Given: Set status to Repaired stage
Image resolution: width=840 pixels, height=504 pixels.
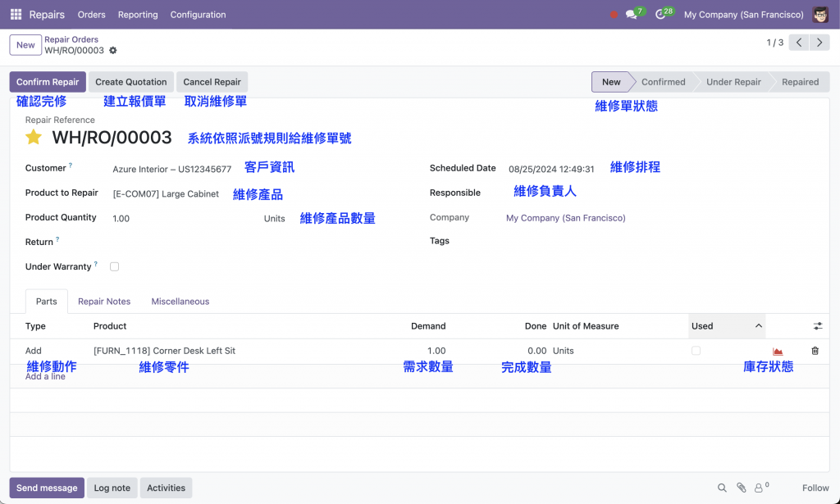Looking at the screenshot, I should [x=800, y=82].
